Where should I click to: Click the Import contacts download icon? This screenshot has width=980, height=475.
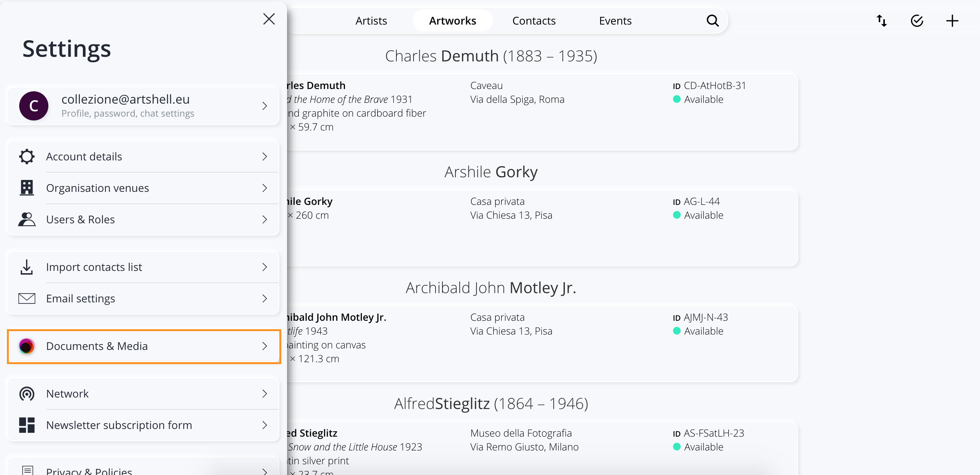[x=27, y=267]
